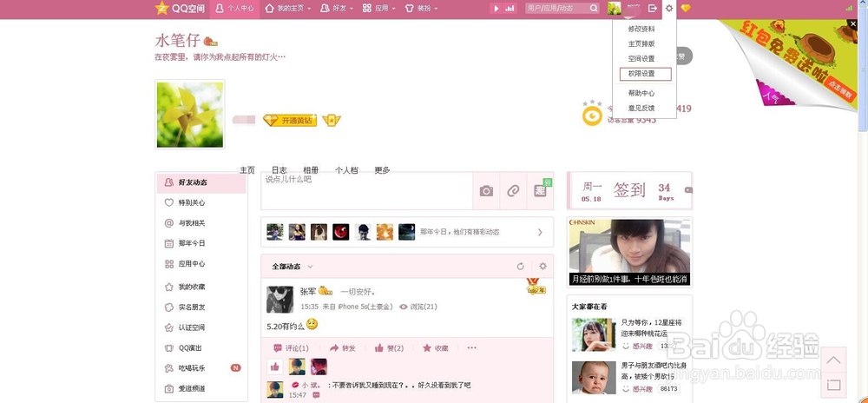
Task: Click the 说点儿什么吧 post input box
Action: 367,191
